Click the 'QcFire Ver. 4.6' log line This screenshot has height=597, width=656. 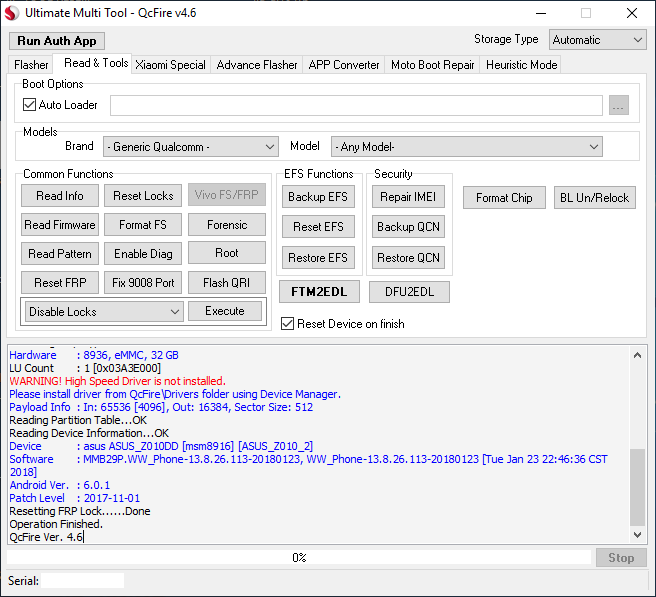46,537
